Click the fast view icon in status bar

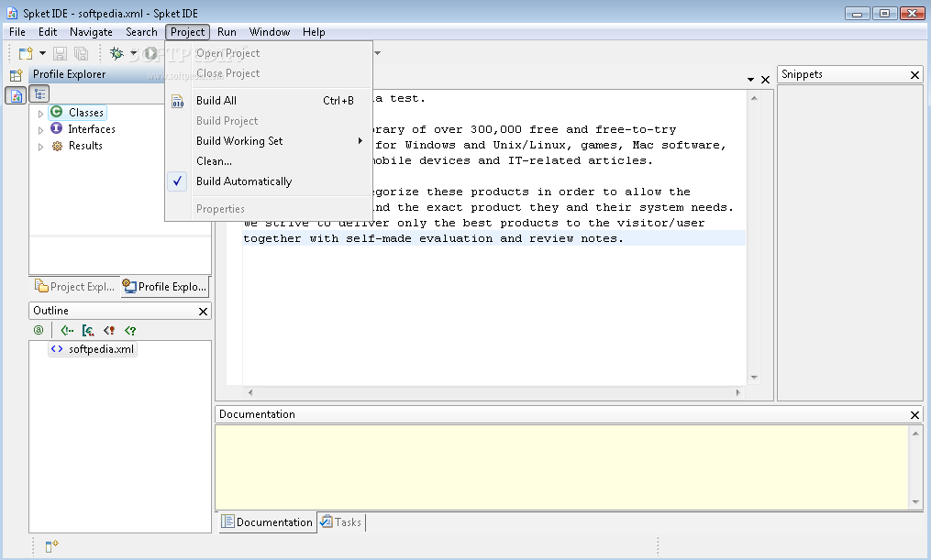(51, 545)
